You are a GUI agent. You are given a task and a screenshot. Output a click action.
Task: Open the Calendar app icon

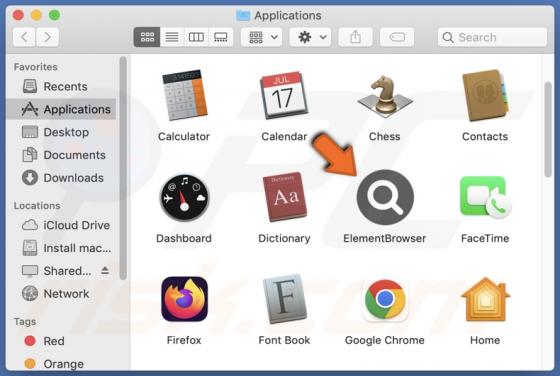[x=284, y=95]
